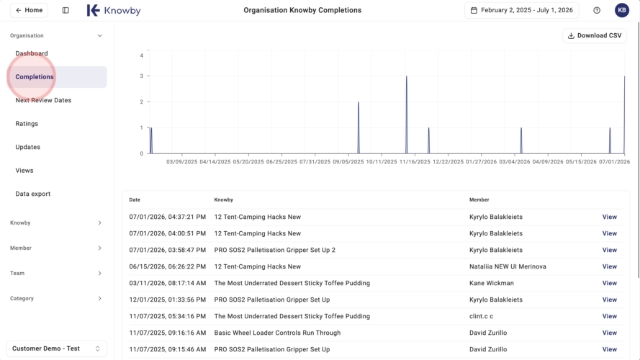The width and height of the screenshot is (640, 360).
Task: Click the 03/11/2026, 08:17:14 AM date cell
Action: click(x=167, y=283)
